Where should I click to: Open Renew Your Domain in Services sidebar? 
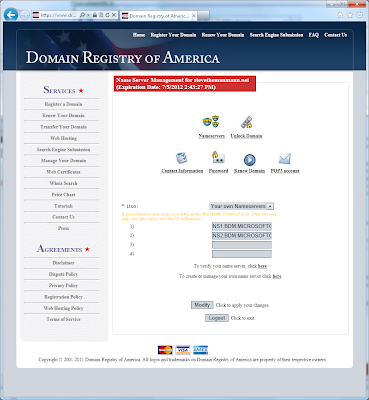63,115
